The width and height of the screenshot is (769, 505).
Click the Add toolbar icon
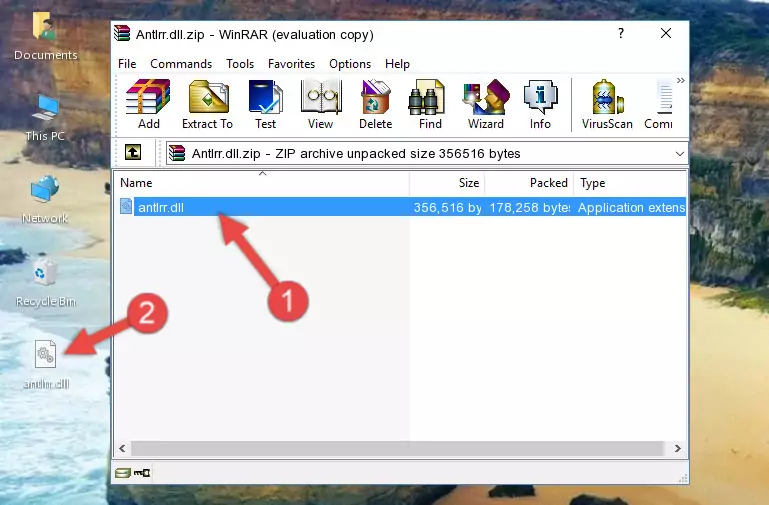pos(148,104)
